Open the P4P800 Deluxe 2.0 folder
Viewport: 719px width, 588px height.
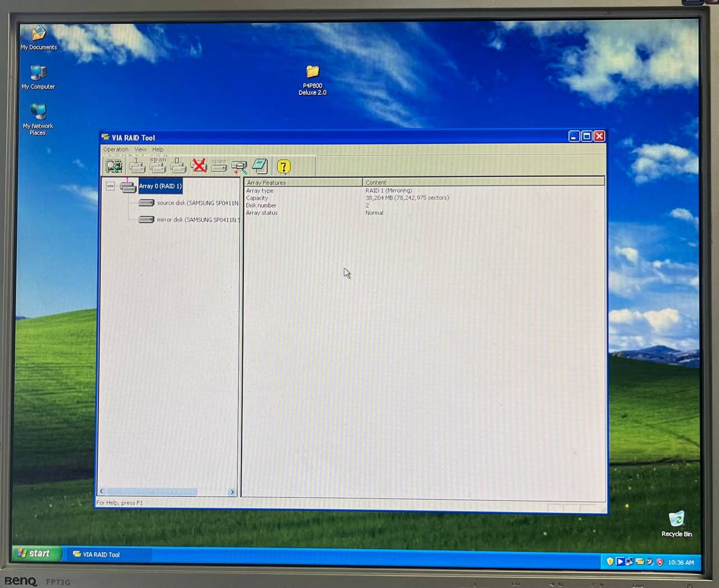point(312,80)
